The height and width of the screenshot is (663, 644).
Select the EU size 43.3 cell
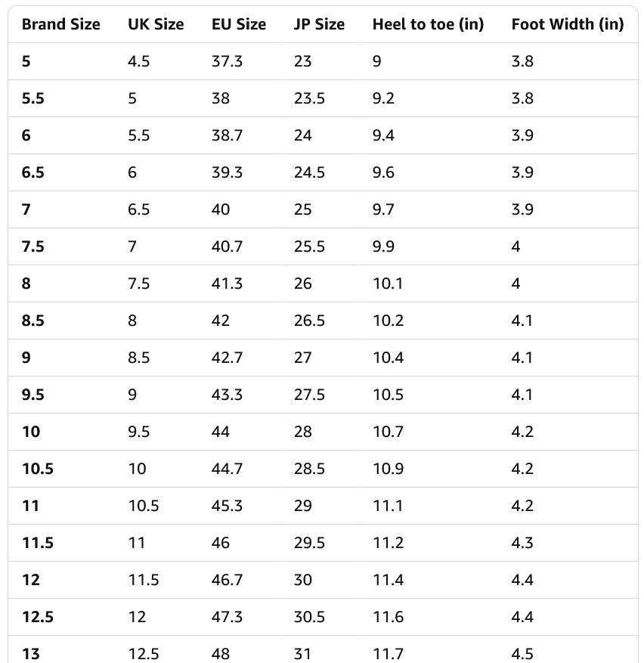tap(227, 395)
